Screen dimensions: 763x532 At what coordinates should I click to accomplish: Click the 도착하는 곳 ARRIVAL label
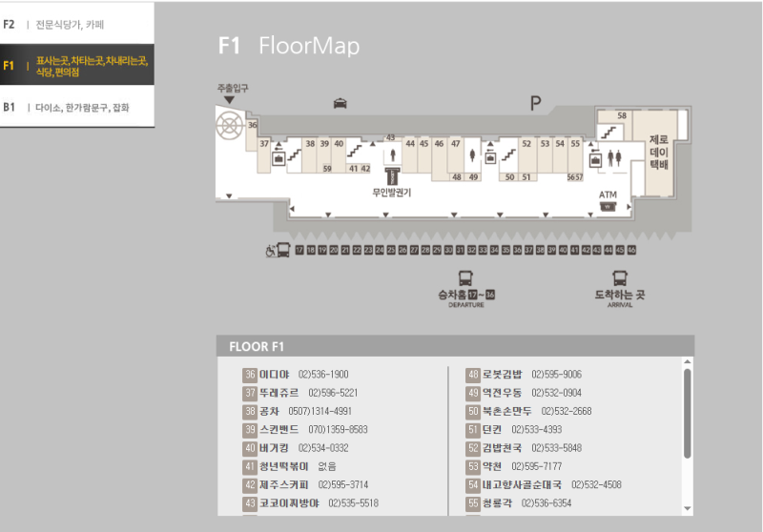pyautogui.click(x=619, y=298)
